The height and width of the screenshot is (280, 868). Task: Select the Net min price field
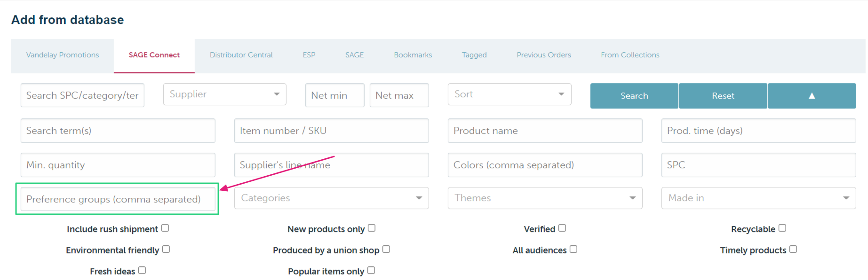point(335,95)
